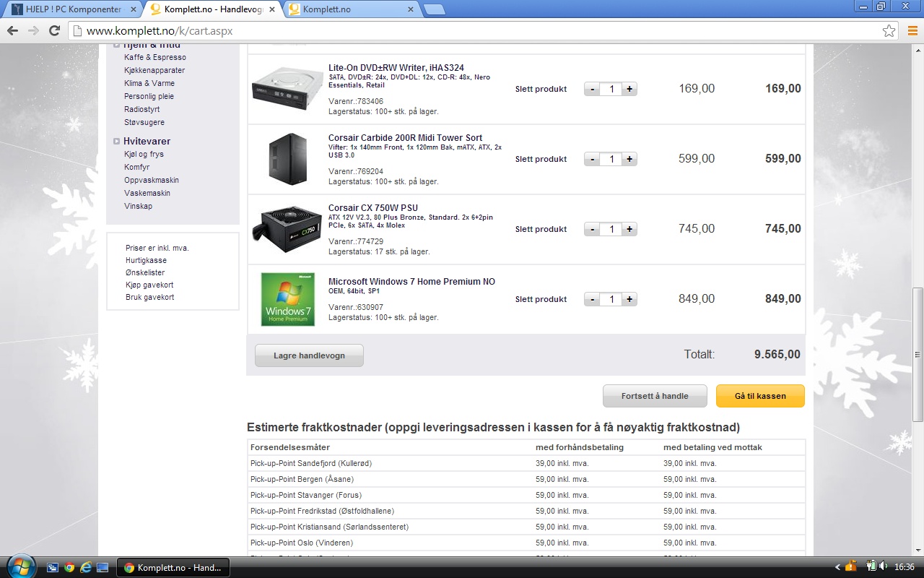Open a new browser tab

click(x=433, y=9)
